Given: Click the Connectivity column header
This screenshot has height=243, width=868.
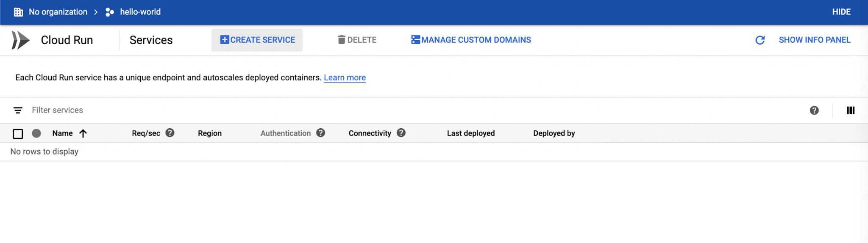Looking at the screenshot, I should click(x=370, y=133).
